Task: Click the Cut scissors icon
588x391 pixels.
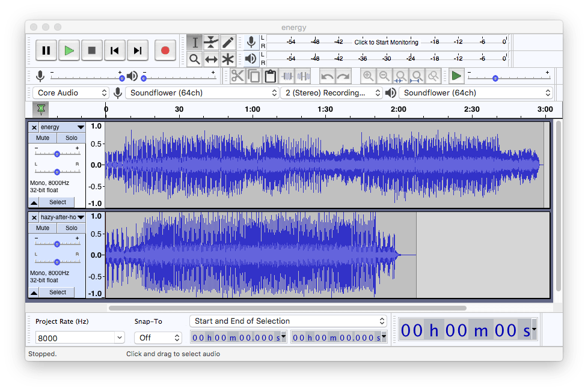Action: point(237,76)
